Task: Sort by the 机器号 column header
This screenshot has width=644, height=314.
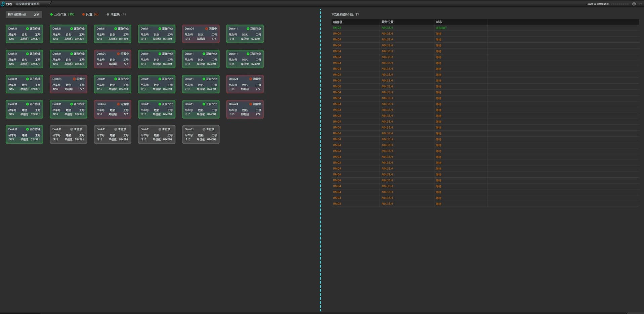Action: (355, 22)
